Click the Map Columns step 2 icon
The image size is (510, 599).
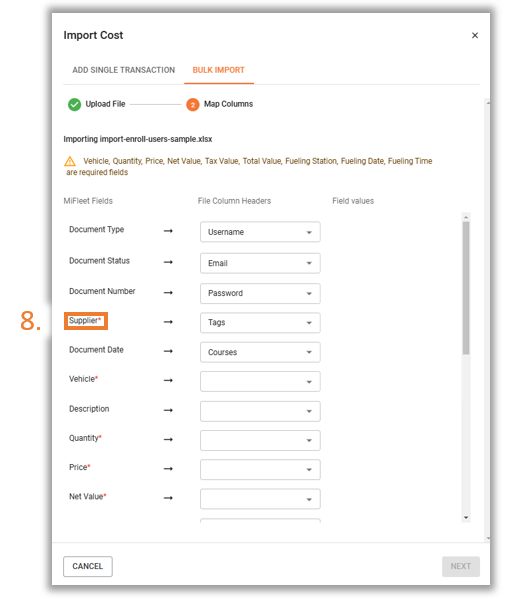coord(193,104)
